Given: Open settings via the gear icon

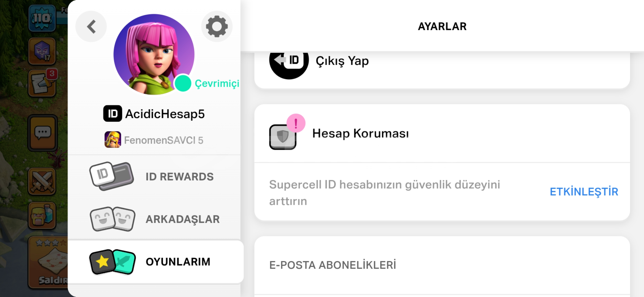Looking at the screenshot, I should [217, 26].
